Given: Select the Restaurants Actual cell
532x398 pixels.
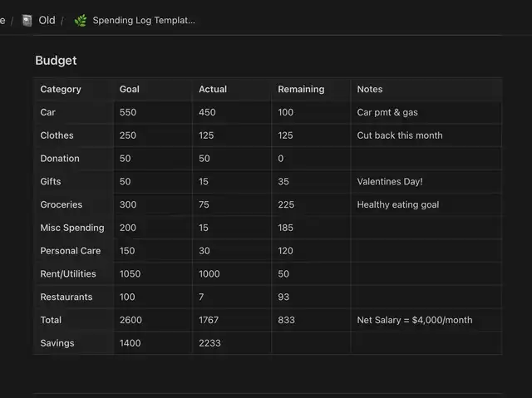Looking at the screenshot, I should click(202, 297).
